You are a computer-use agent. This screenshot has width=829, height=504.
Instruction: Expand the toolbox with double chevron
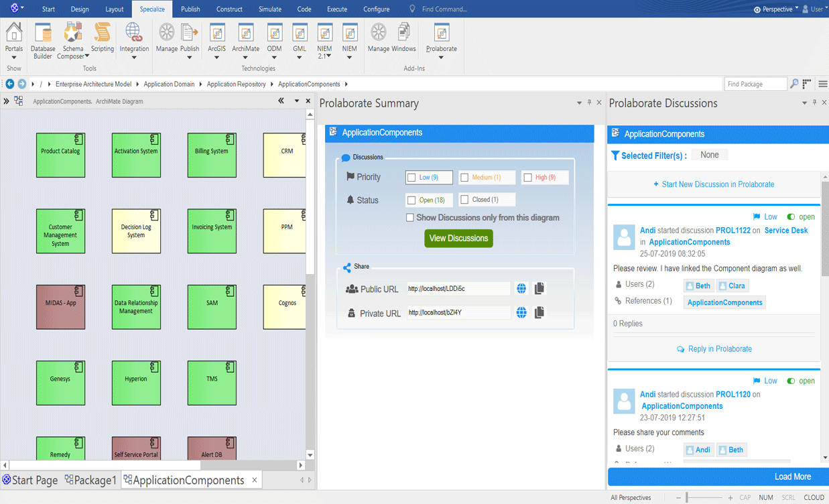pos(6,101)
